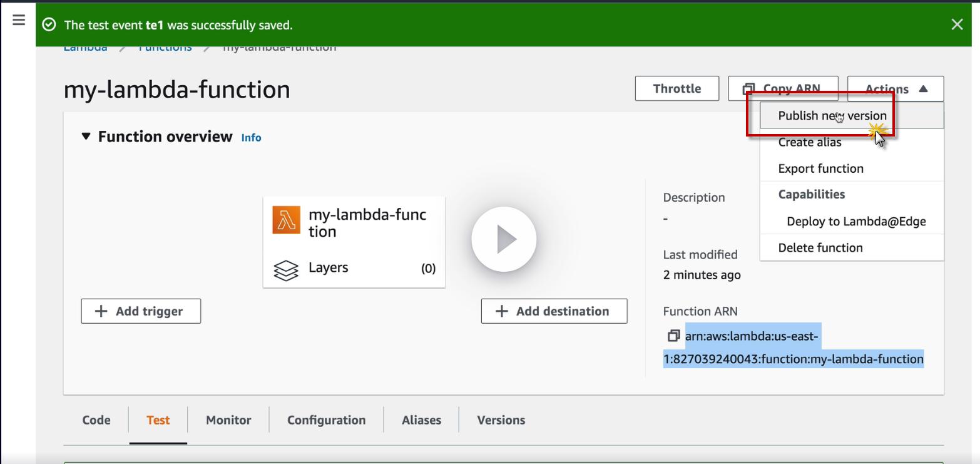
Task: Copy the Function ARN using copy icon
Action: 673,336
